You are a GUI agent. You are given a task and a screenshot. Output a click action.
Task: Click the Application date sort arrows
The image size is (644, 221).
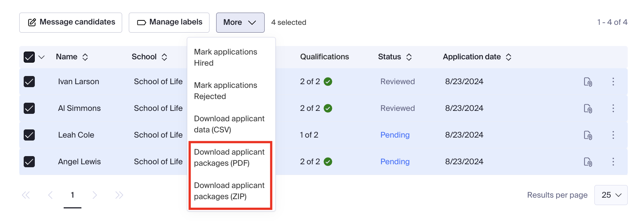(x=509, y=57)
